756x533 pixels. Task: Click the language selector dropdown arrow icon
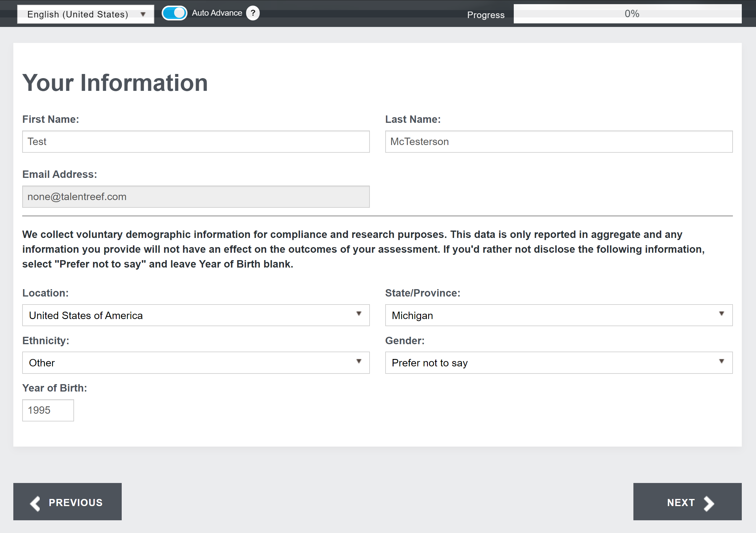[x=143, y=15]
